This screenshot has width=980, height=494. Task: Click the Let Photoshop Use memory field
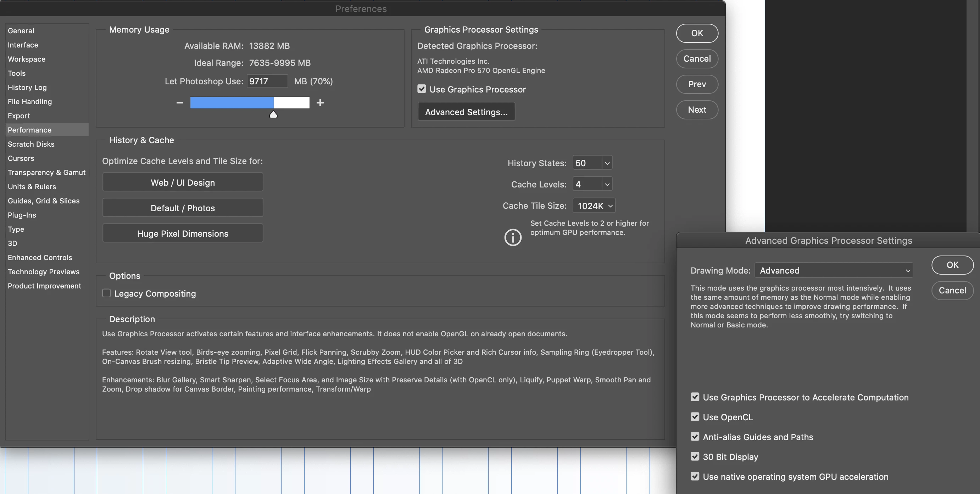point(267,81)
